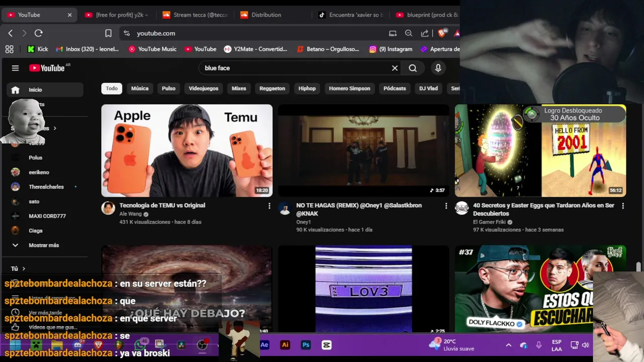Play 'Tecnología de TEMU vs Original' thumbnail
This screenshot has height=362, width=644.
[187, 150]
